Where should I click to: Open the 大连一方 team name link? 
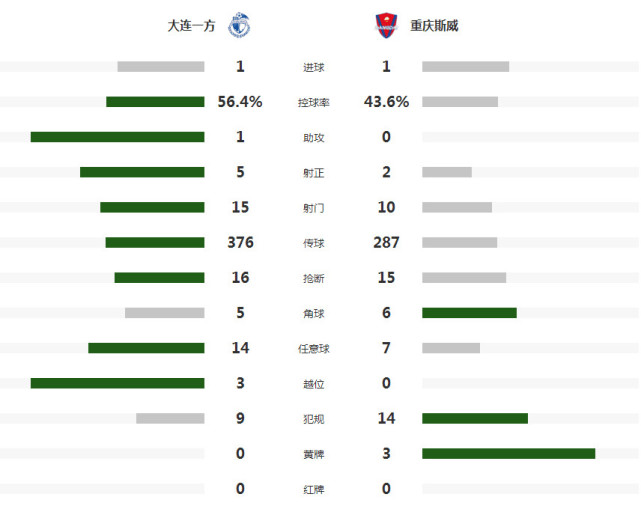point(191,26)
